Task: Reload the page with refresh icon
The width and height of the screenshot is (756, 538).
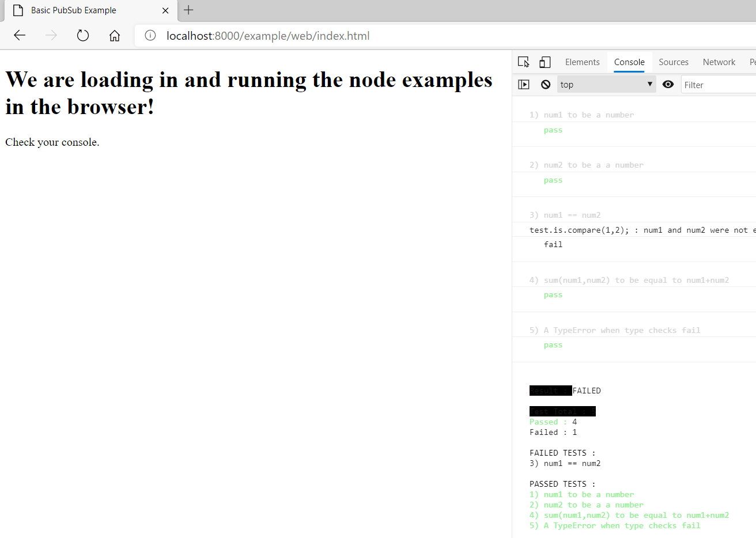Action: (x=83, y=36)
